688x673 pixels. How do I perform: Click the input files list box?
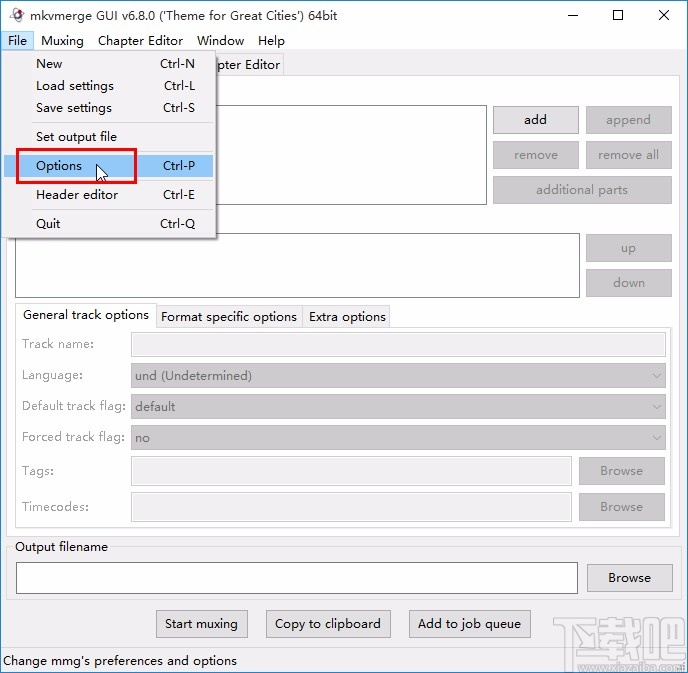click(351, 155)
